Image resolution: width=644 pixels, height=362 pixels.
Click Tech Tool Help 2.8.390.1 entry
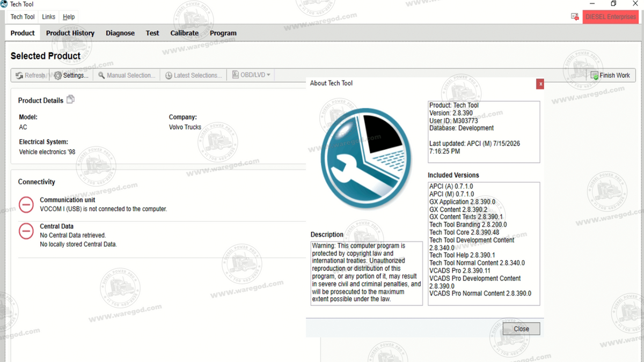462,255
